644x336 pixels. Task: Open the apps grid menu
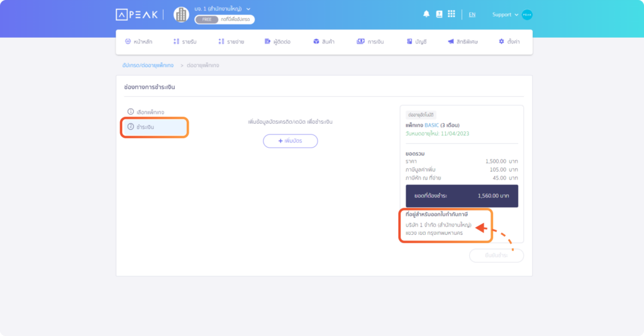[x=452, y=14]
